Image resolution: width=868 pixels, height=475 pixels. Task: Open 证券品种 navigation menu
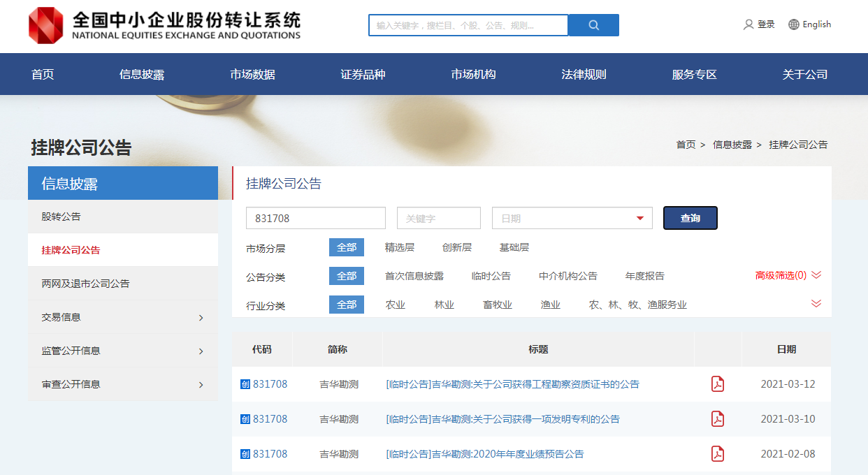(x=363, y=75)
